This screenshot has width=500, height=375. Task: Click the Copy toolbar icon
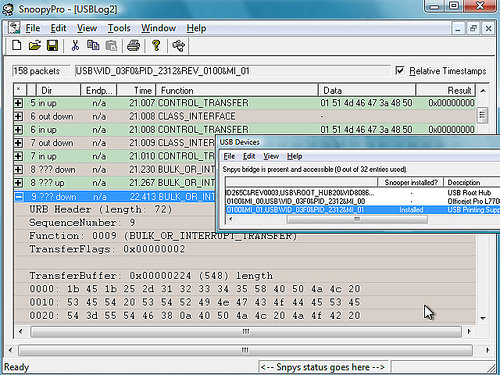[93, 45]
